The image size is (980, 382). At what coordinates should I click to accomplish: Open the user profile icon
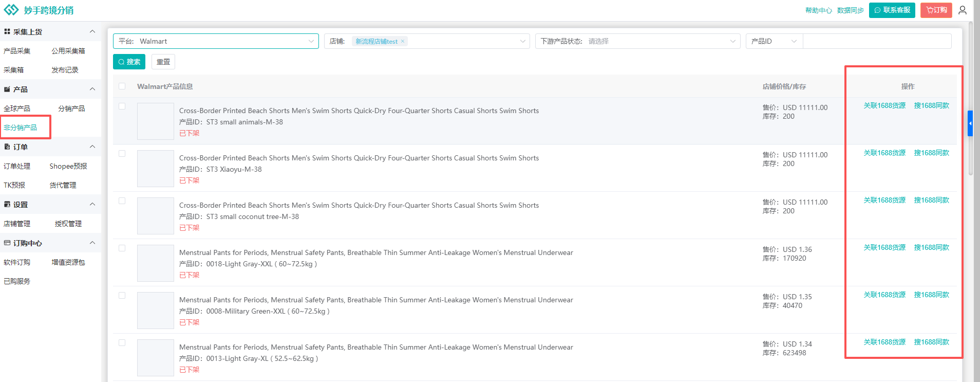coord(963,10)
